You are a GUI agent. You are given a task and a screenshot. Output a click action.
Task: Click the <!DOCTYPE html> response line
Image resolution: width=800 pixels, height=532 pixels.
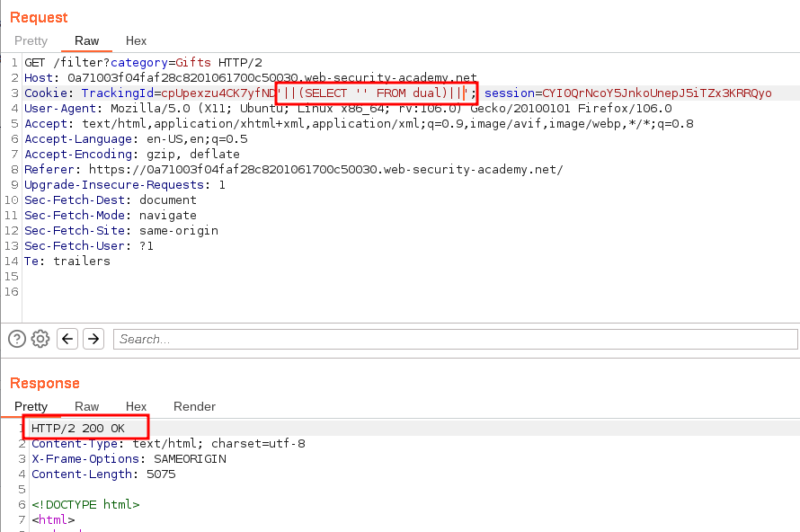[x=85, y=505]
